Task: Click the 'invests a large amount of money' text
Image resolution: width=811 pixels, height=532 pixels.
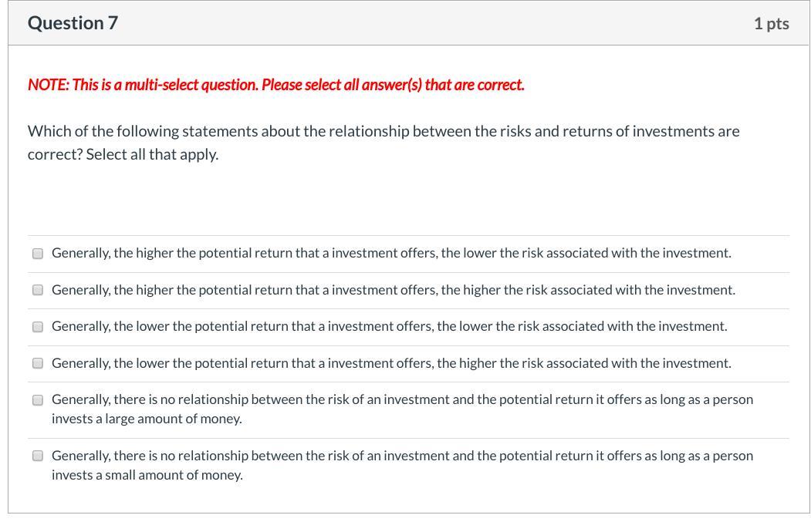Action: point(147,419)
